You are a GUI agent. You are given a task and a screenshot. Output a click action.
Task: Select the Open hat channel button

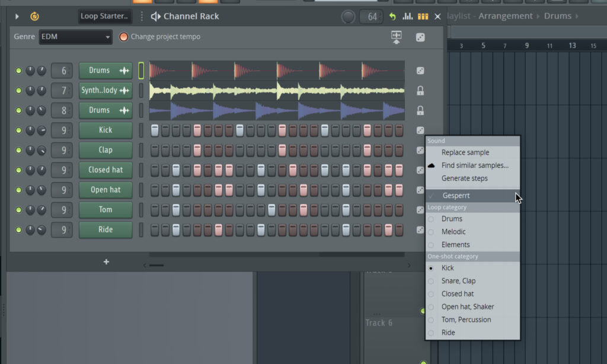[x=106, y=190]
